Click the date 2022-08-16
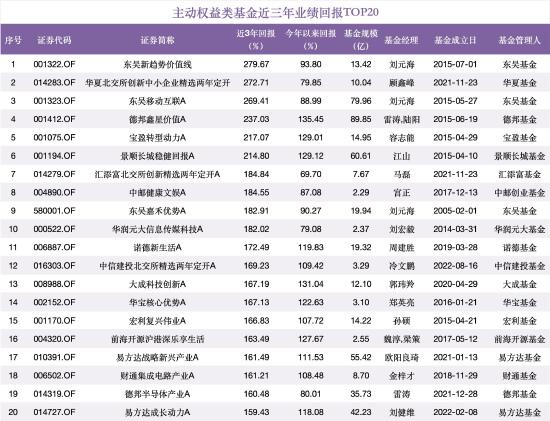Image resolution: width=550 pixels, height=421 pixels. [455, 266]
